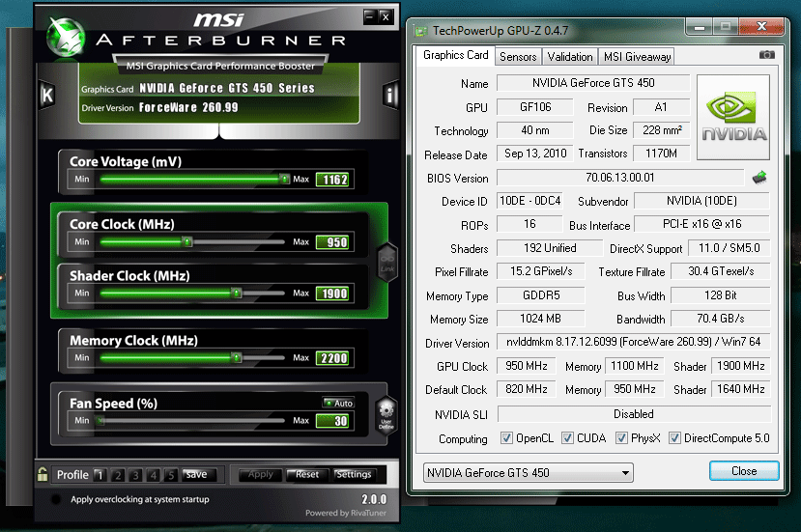Open User Define fan settings
801x532 pixels.
[386, 414]
